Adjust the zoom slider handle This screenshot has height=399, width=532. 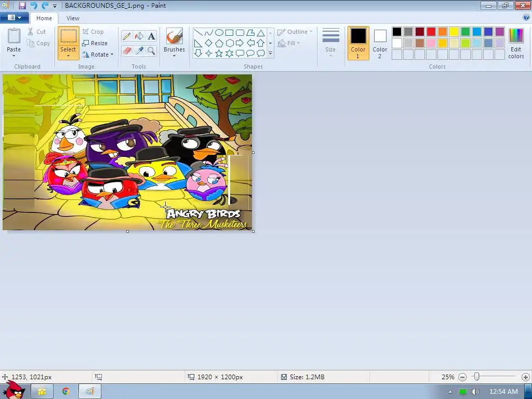coord(477,377)
